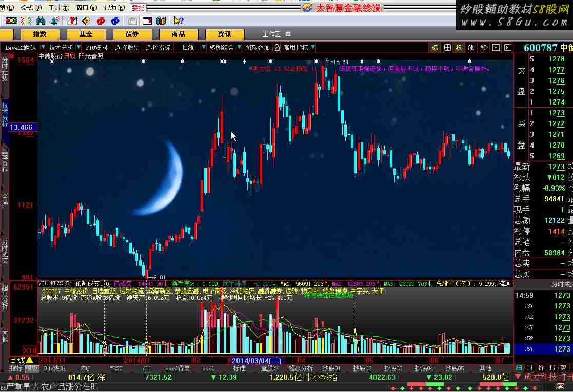Select the 分时走势 left sidebar tab
573x392 pixels.
click(5, 69)
